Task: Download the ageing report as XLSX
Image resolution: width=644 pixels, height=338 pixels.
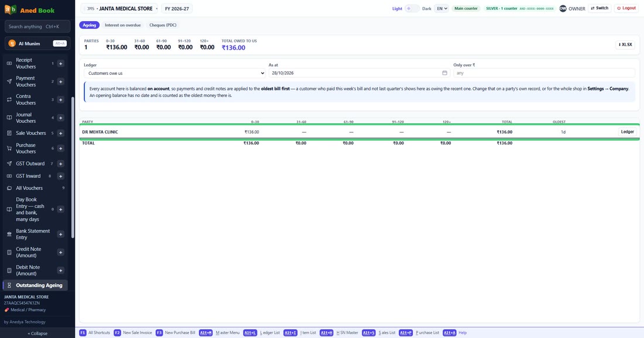Action: (625, 44)
